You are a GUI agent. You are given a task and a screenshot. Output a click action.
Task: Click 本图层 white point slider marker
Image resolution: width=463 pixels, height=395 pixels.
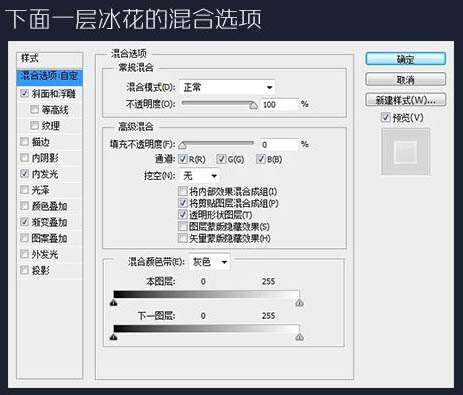(x=299, y=303)
